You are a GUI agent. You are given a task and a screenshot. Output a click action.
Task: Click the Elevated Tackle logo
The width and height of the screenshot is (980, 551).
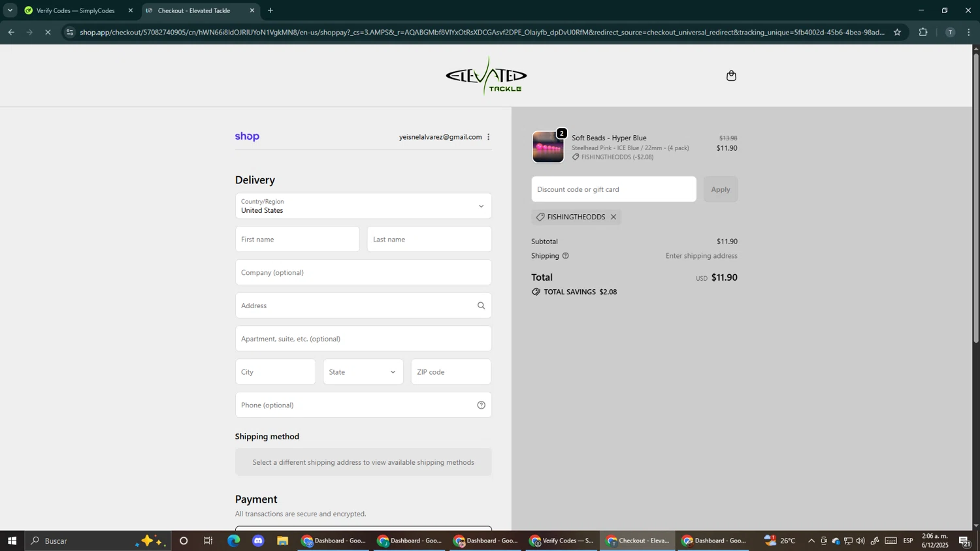pyautogui.click(x=486, y=76)
